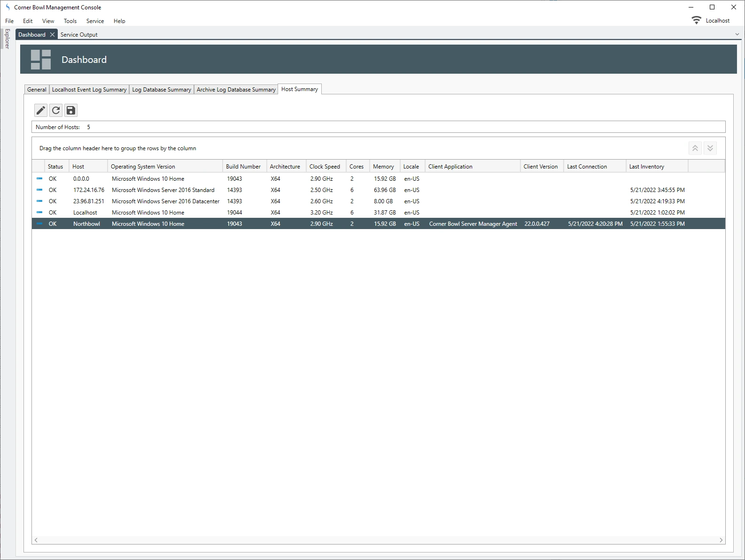Image resolution: width=745 pixels, height=560 pixels.
Task: Click the Localhost Wi-Fi connection icon
Action: (x=696, y=21)
